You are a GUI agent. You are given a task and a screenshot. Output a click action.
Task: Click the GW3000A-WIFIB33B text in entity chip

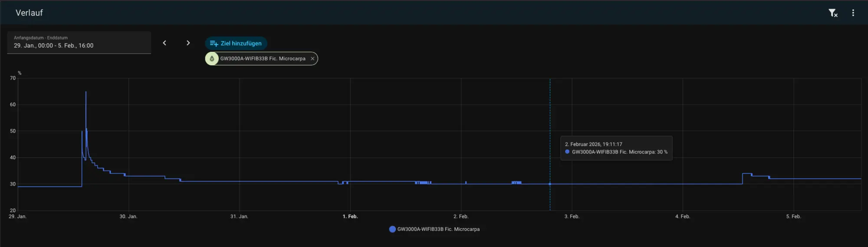(x=263, y=59)
